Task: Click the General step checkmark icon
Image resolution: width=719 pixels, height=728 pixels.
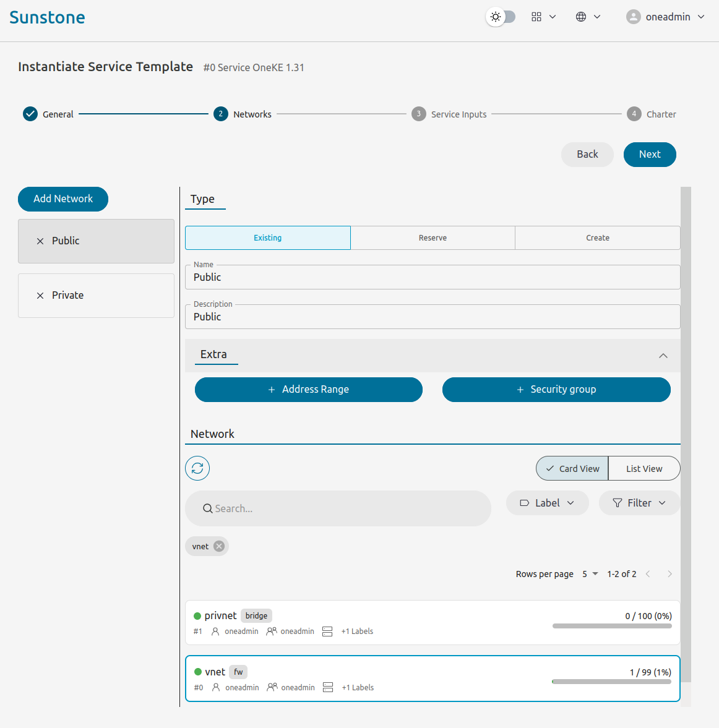Action: point(30,114)
